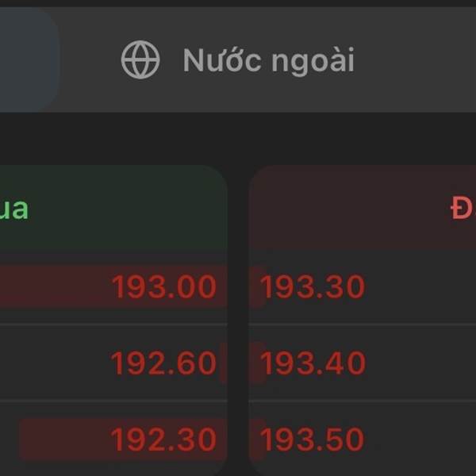Select the 193.40 ask price
This screenshot has height=476, width=476.
(313, 363)
